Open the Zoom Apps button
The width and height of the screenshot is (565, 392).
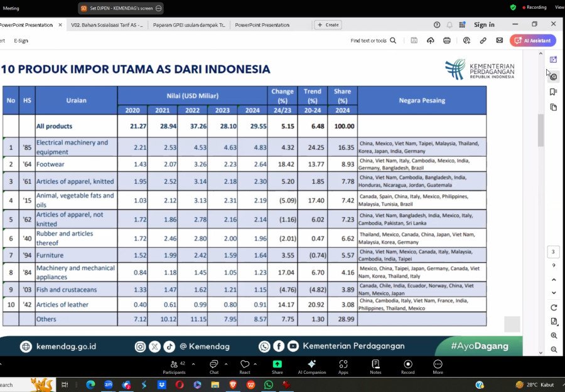(x=343, y=367)
